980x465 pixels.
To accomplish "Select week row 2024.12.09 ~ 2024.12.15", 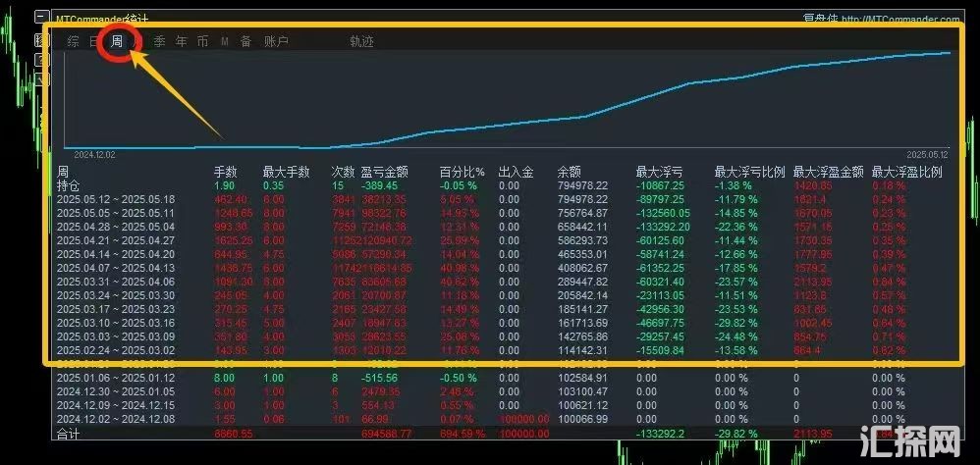I will [116, 406].
